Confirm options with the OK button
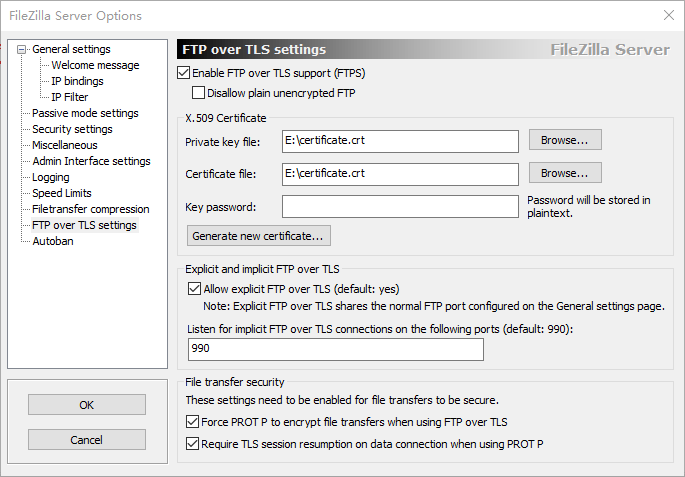The width and height of the screenshot is (685, 477). [86, 405]
